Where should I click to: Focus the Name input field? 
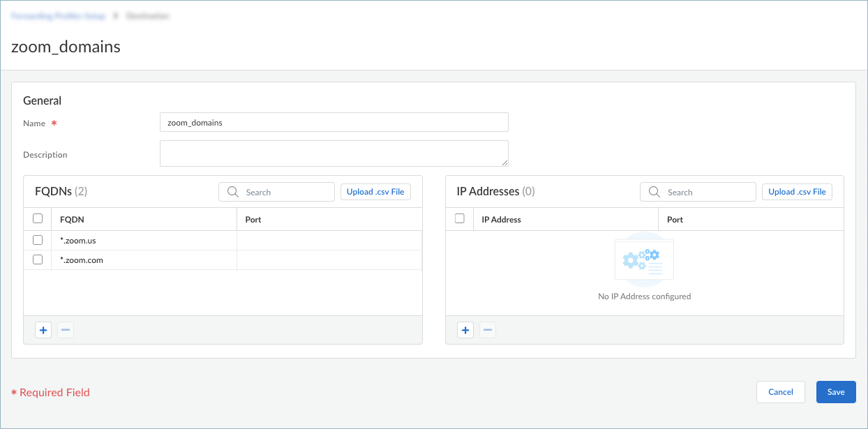(x=334, y=123)
